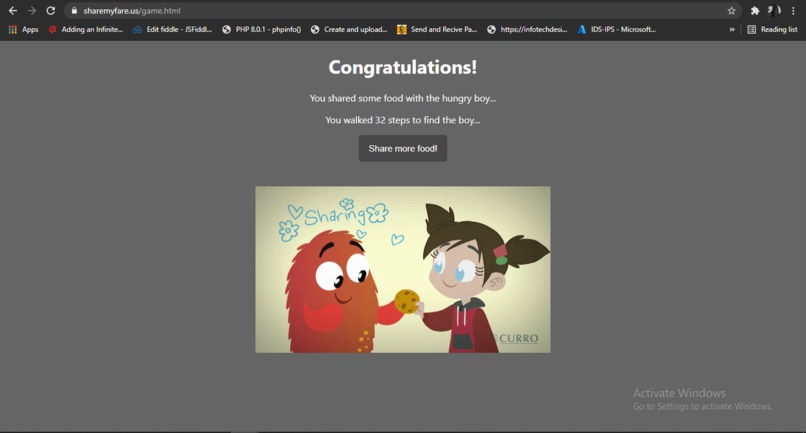806x433 pixels.
Task: Click the browser forward arrow
Action: (31, 11)
